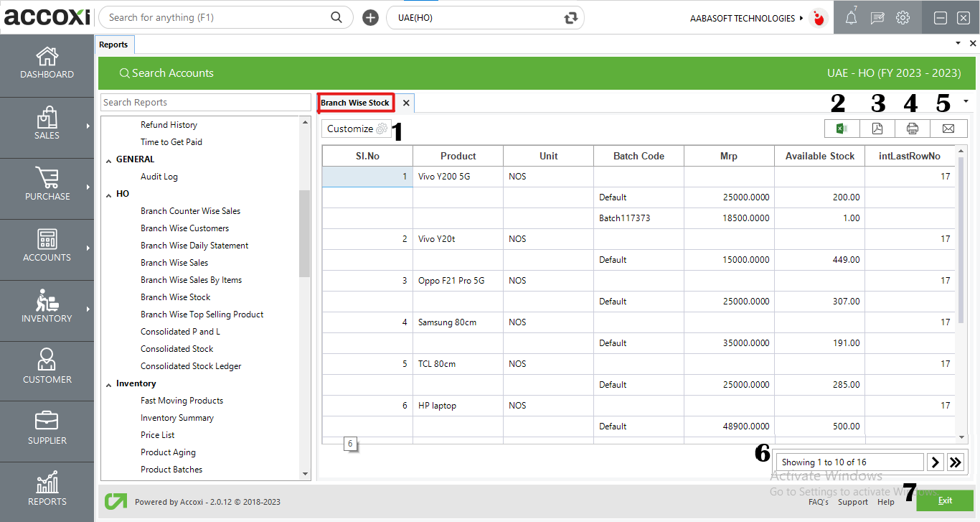Click the Customize button
980x522 pixels.
point(357,129)
